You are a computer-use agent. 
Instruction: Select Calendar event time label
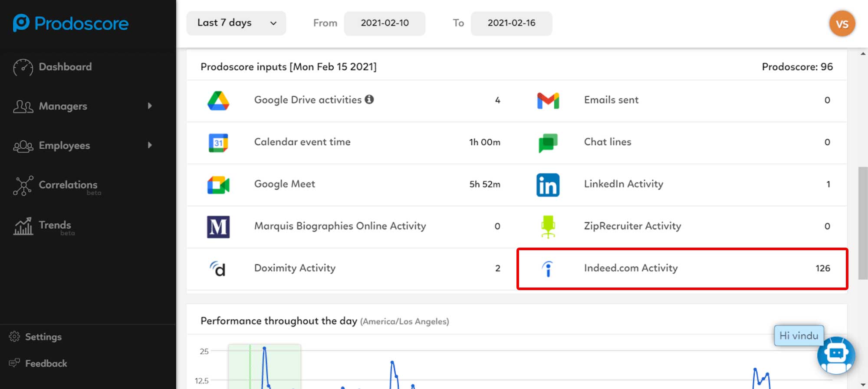[302, 142]
